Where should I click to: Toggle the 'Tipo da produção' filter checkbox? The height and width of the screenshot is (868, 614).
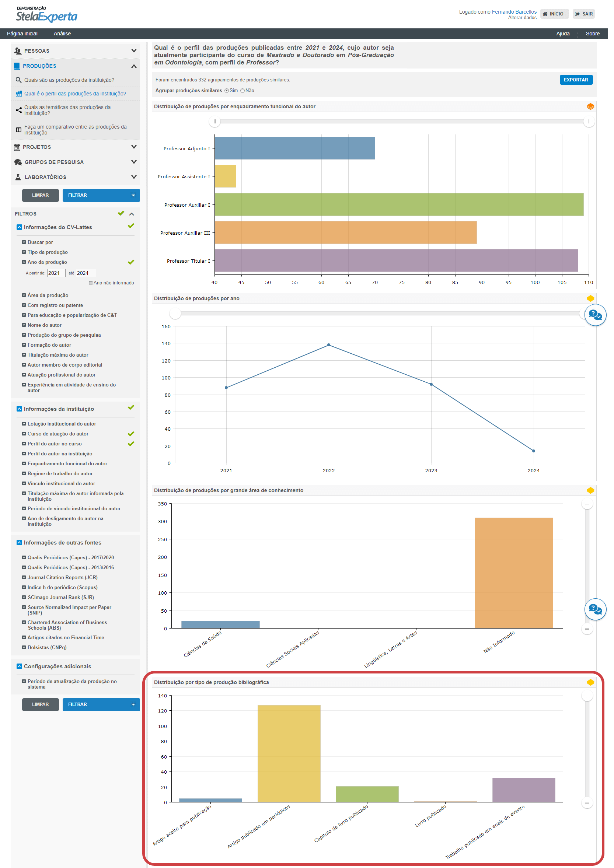(24, 252)
